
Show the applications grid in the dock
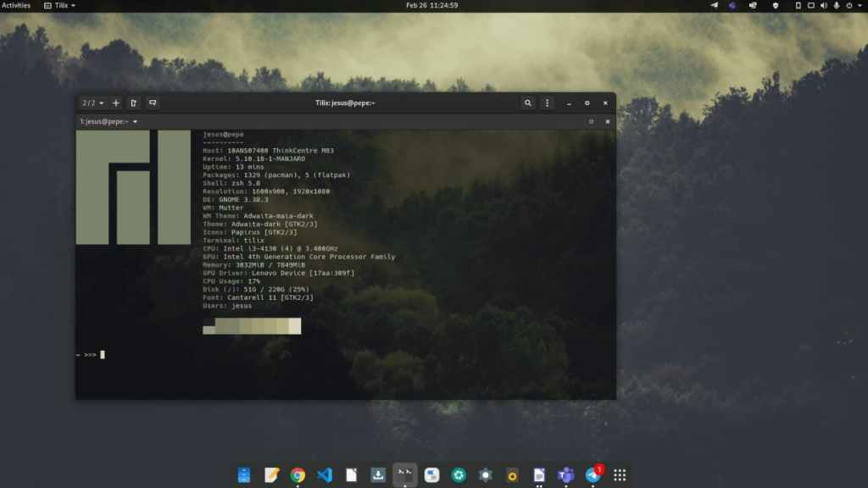(x=620, y=475)
